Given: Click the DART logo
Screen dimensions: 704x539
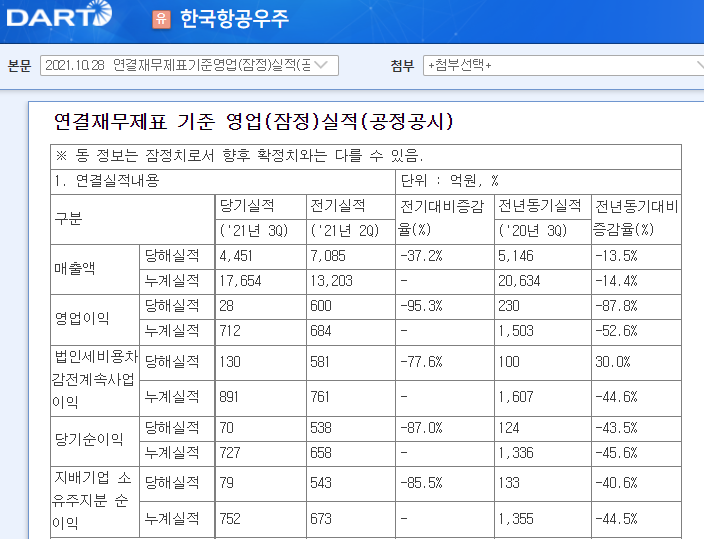Looking at the screenshot, I should point(59,15).
